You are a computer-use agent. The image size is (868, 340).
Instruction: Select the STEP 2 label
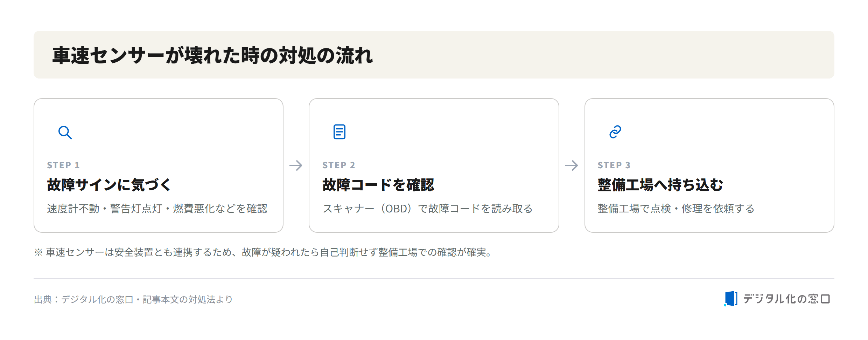point(339,165)
